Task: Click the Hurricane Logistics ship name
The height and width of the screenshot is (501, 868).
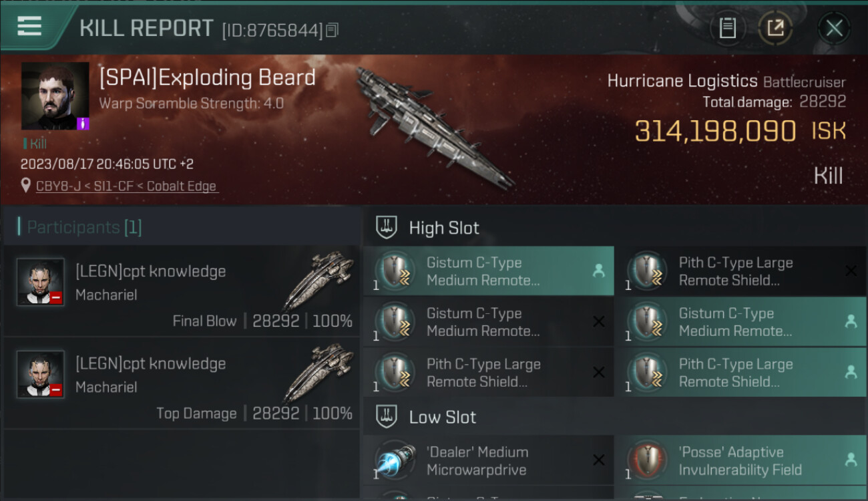Action: pos(682,81)
